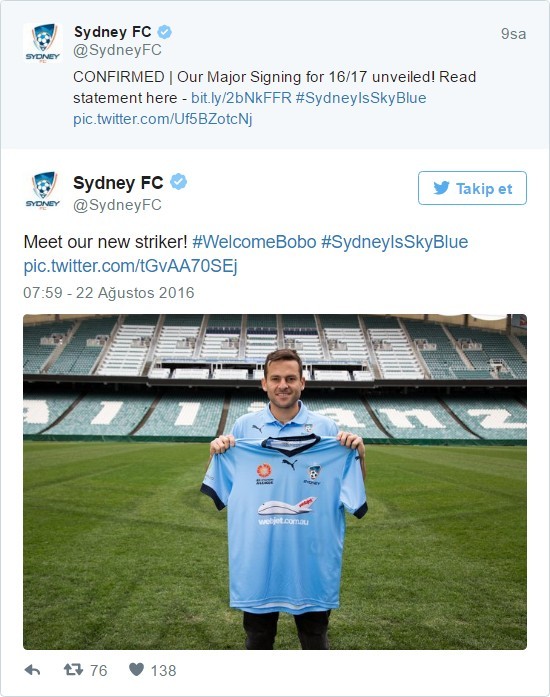Click the Sydney FC avatar in the main tweet
Screen dimensions: 550x697
coord(43,190)
